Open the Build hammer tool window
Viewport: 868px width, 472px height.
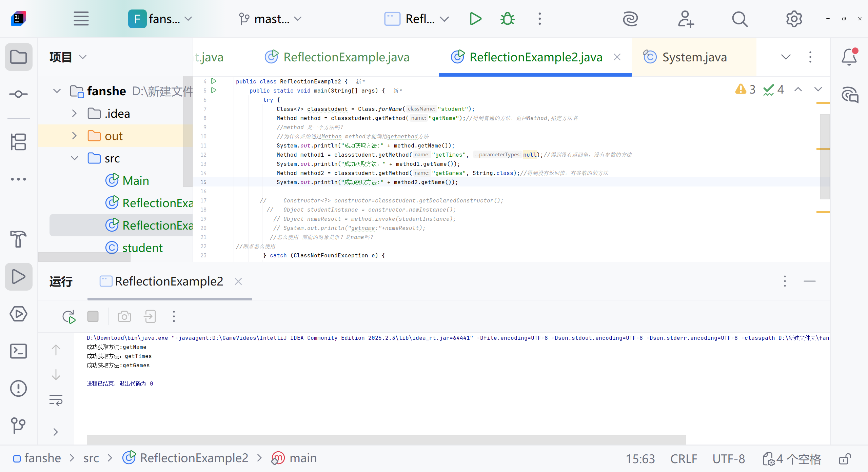pos(18,239)
